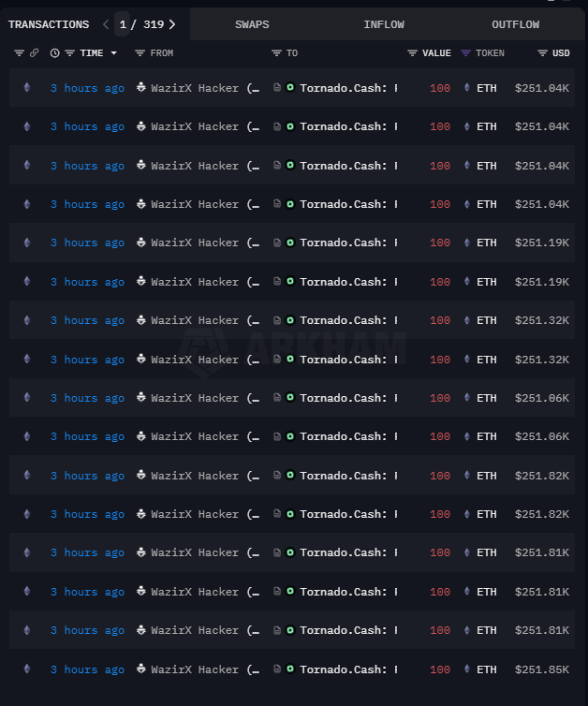Switch to the INFLOW tab

pos(384,24)
